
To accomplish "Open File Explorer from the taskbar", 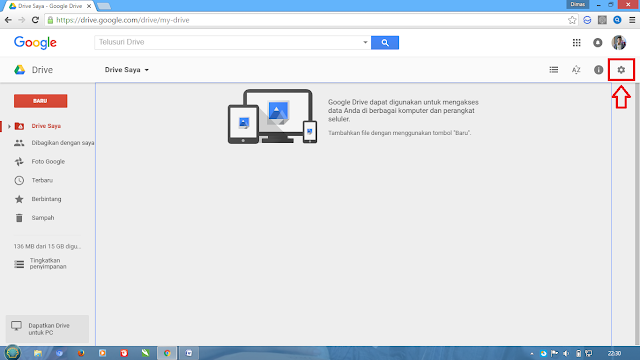I will click(x=38, y=353).
